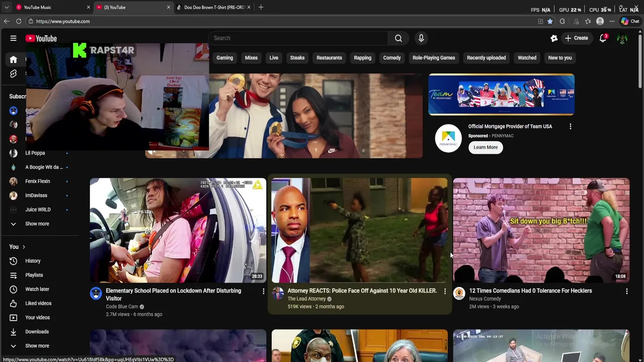Viewport: 644px width, 362px height.
Task: Open the account avatar menu
Action: [x=622, y=39]
